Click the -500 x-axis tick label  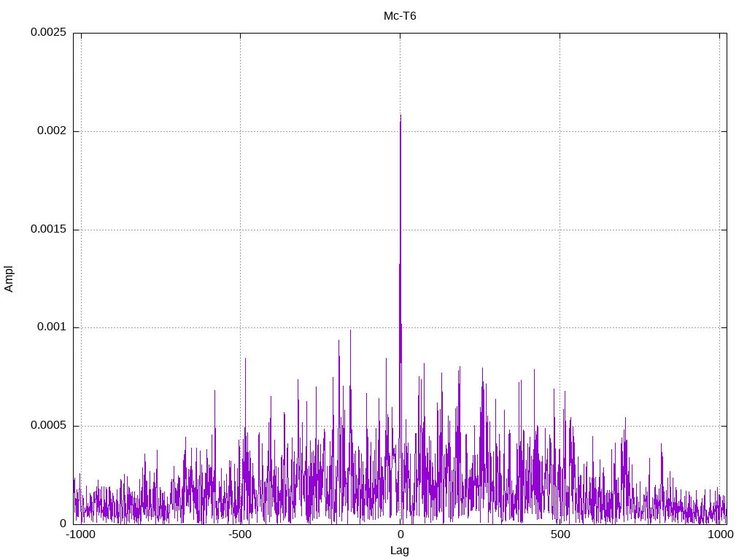click(239, 534)
